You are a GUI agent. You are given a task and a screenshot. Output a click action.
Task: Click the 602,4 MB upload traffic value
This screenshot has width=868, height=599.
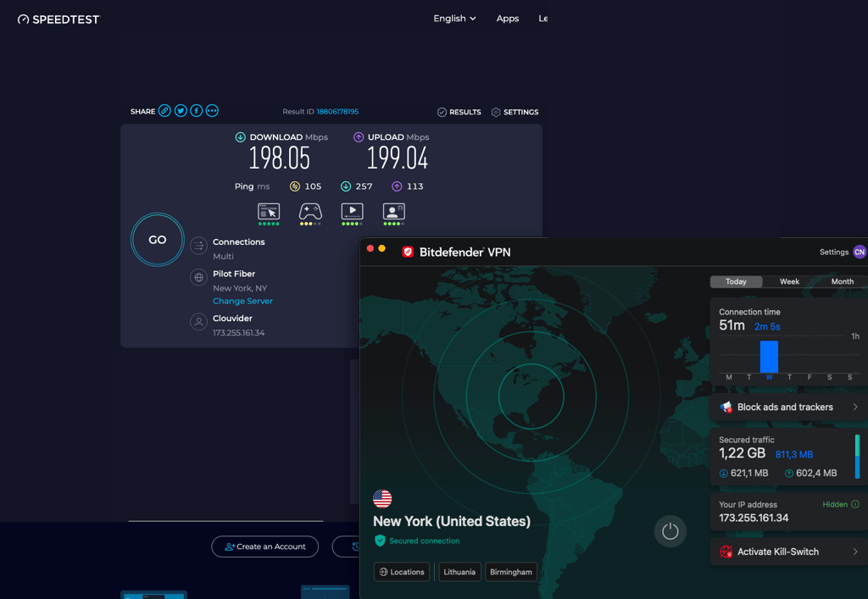[816, 474]
